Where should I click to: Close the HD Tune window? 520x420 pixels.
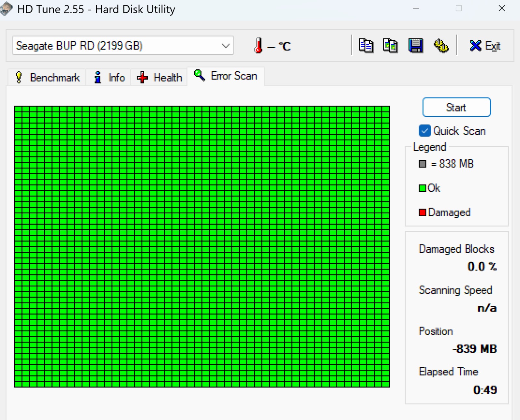point(502,8)
